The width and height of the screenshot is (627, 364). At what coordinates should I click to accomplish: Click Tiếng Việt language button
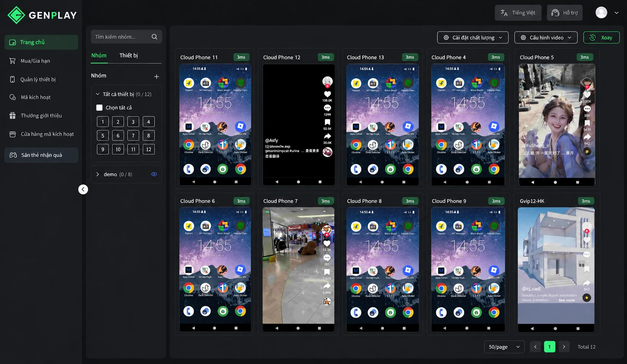[518, 13]
